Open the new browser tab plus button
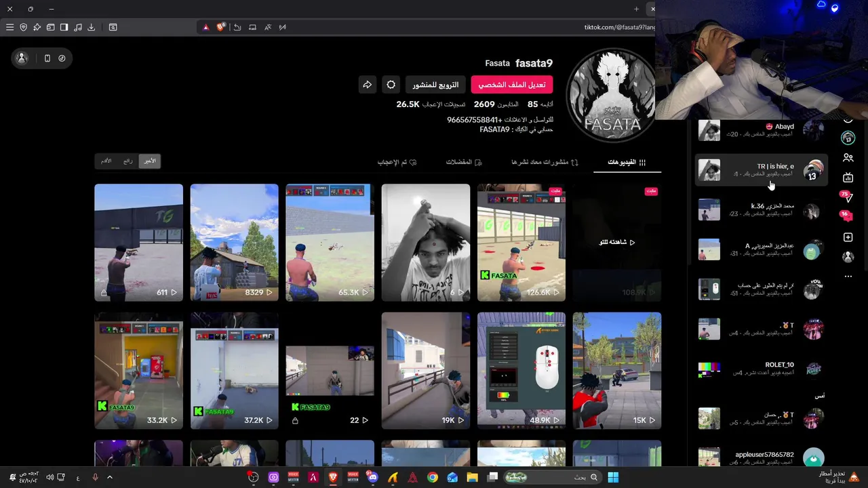 coord(636,9)
